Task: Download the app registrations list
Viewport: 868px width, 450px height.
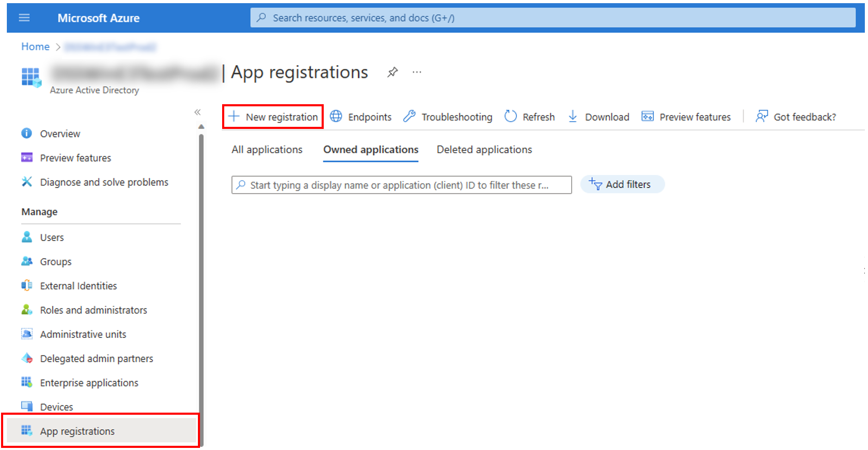Action: 598,117
